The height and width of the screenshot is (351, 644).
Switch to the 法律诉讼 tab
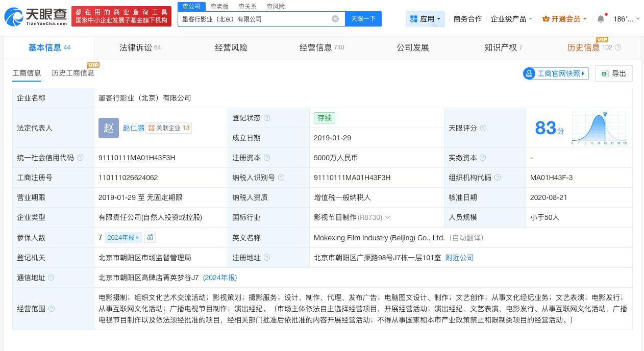(136, 47)
